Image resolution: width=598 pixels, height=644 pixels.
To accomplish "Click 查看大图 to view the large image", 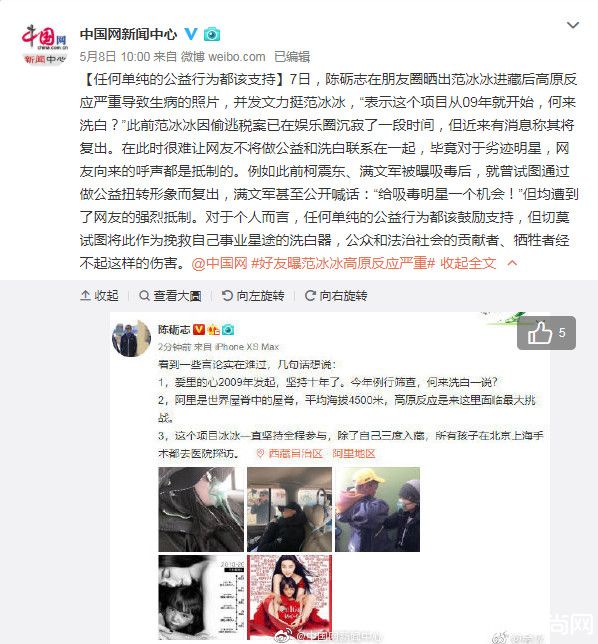I will click(170, 295).
